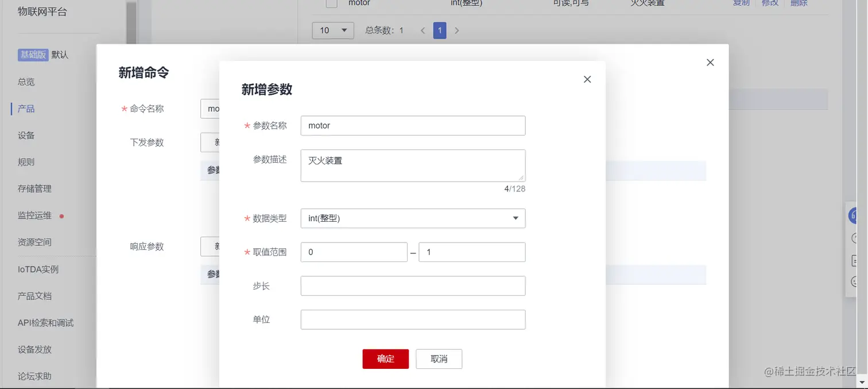Click the 基础版 badge
The width and height of the screenshot is (868, 389).
pyautogui.click(x=33, y=55)
